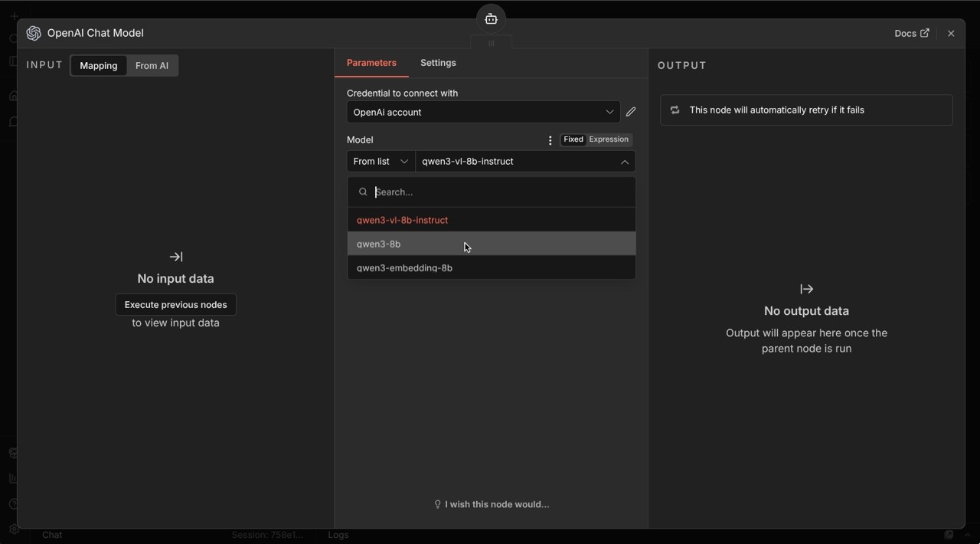
Task: Click the search magnifier icon
Action: pyautogui.click(x=363, y=192)
